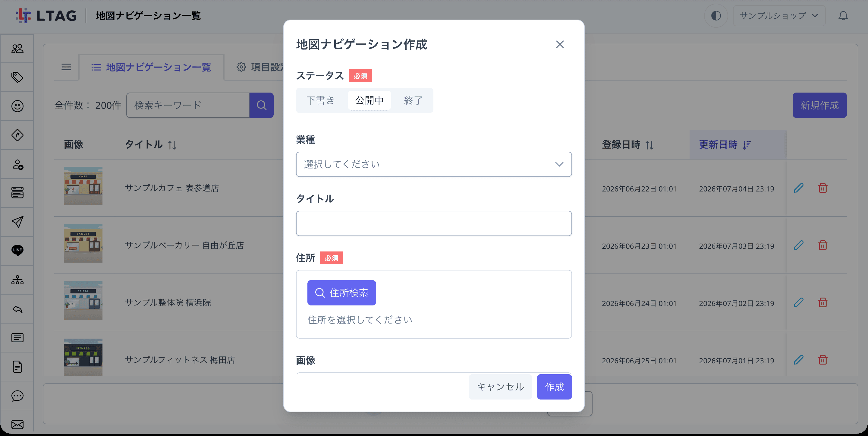868x436 pixels.
Task: Sort by タイトル column
Action: (x=151, y=145)
